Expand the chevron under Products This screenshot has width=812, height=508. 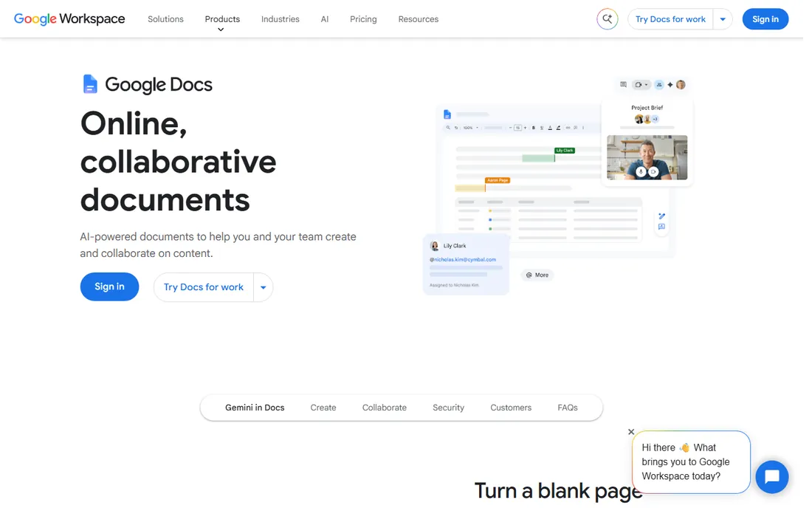(x=221, y=30)
